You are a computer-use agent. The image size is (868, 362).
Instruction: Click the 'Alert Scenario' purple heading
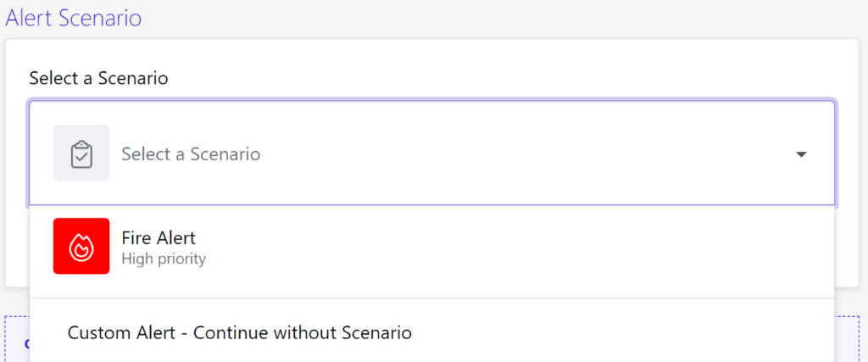74,18
